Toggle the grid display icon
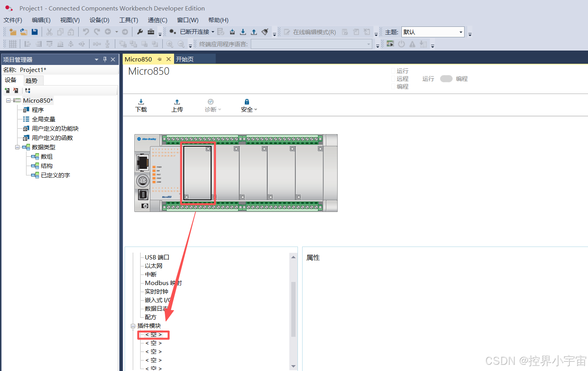The height and width of the screenshot is (371, 588). [x=13, y=44]
